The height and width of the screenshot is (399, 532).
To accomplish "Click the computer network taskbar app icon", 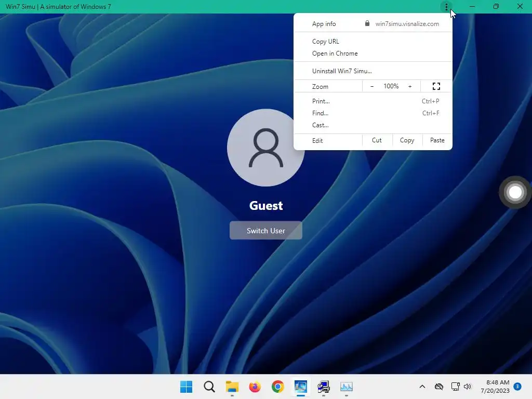I will pos(324,387).
